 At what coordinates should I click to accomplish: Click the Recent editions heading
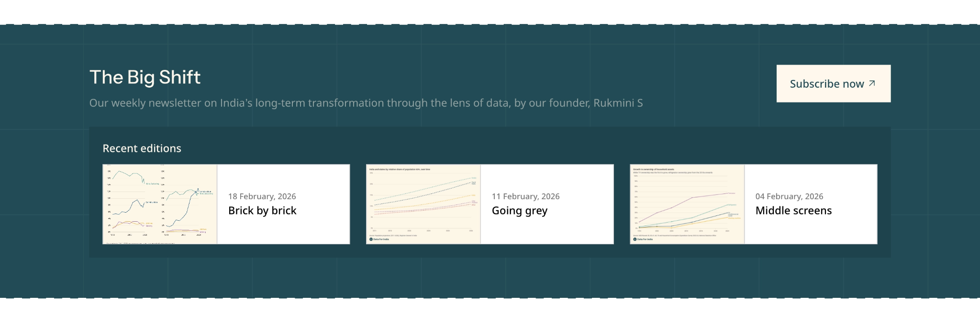pyautogui.click(x=142, y=148)
